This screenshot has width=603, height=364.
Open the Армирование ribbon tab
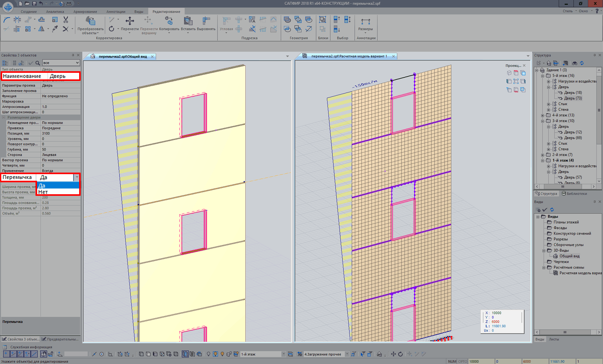tap(85, 12)
